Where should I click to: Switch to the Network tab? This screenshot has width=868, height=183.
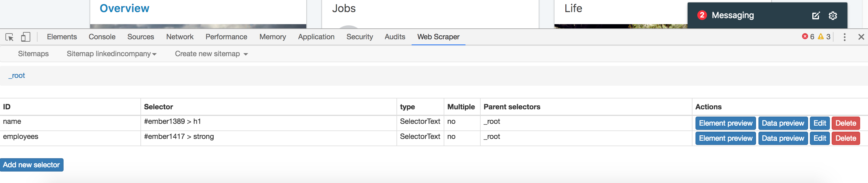click(179, 37)
